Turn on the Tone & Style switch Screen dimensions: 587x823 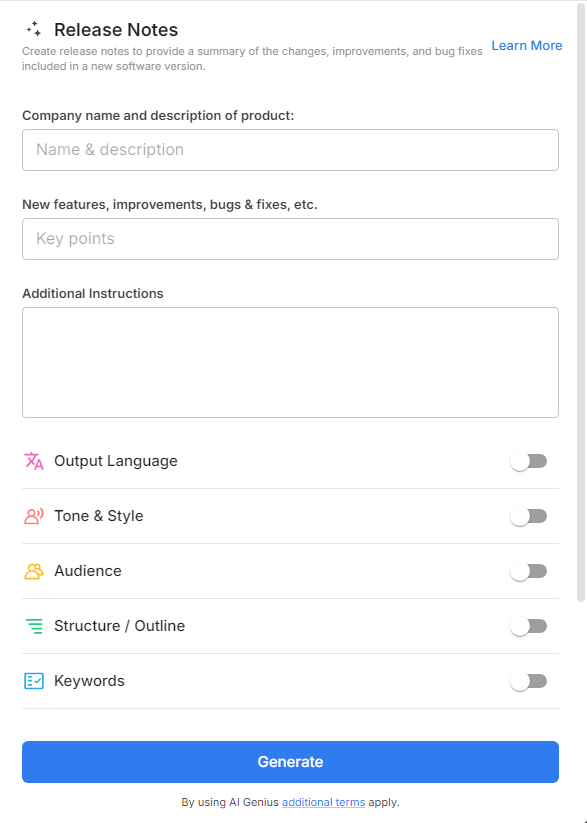pos(528,516)
